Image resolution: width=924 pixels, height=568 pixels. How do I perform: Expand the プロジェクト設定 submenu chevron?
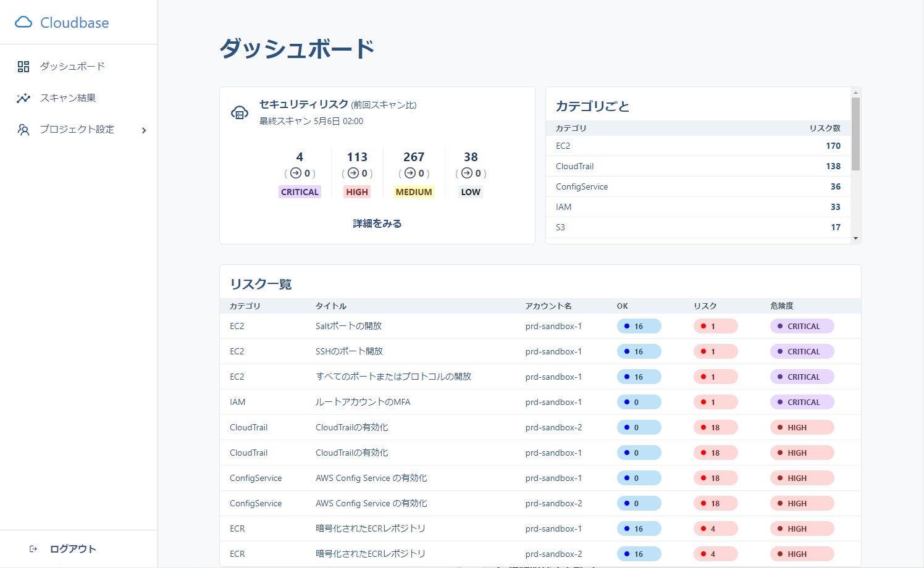coord(144,130)
